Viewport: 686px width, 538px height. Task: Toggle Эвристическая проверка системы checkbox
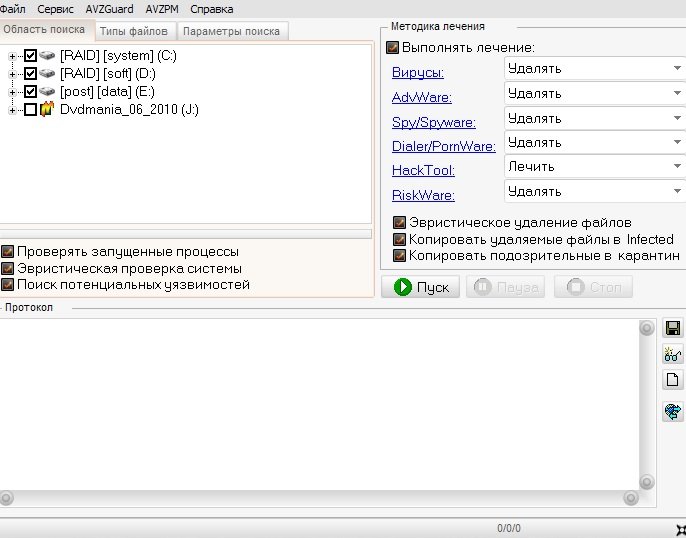tap(7, 268)
